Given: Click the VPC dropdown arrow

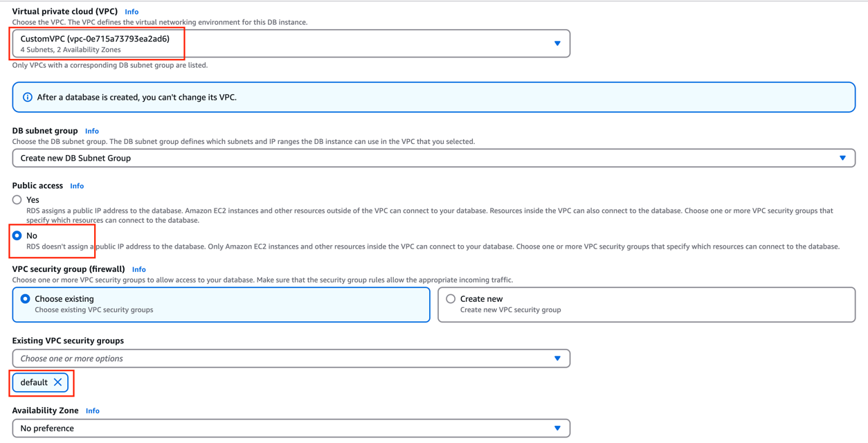Looking at the screenshot, I should pyautogui.click(x=557, y=44).
